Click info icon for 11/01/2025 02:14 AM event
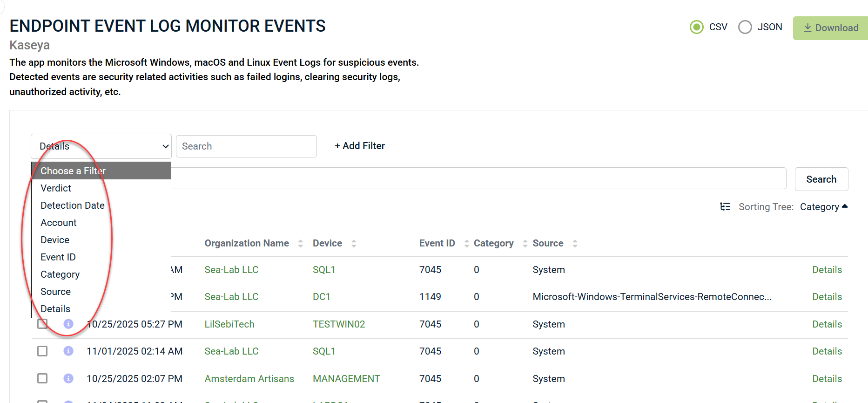868x403 pixels. (x=68, y=351)
